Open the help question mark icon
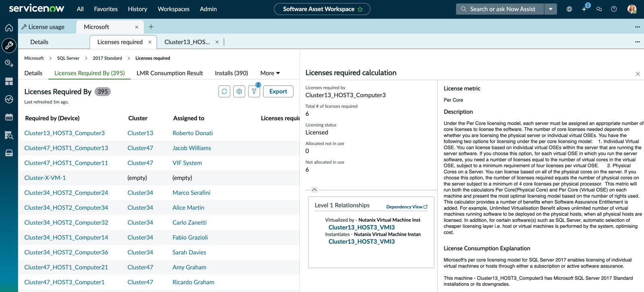 614,9
